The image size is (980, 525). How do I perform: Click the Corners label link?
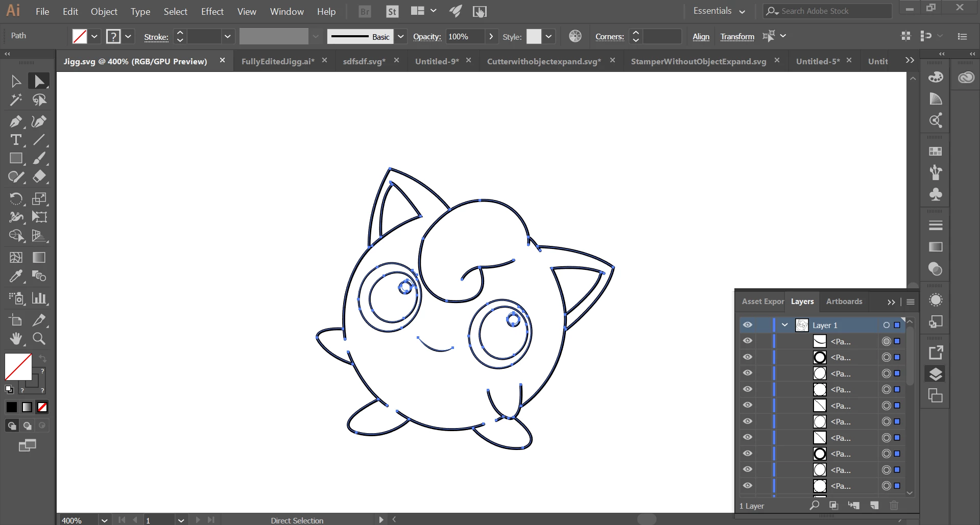coord(610,36)
